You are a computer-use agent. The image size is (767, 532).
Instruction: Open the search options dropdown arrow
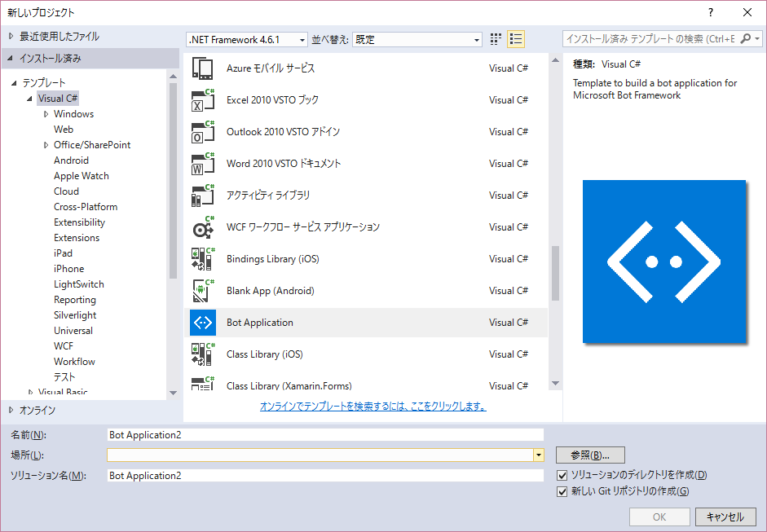tap(757, 38)
